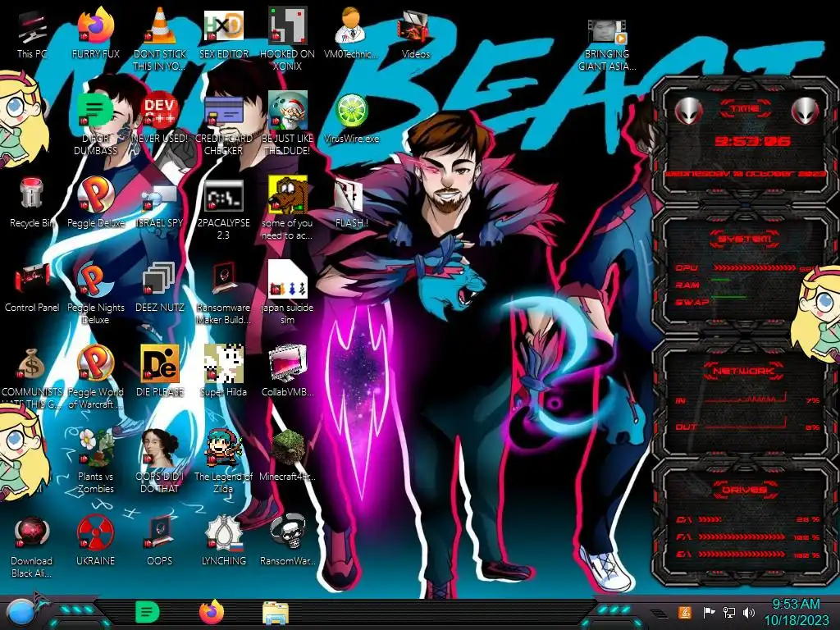Open the green app pinned on taskbar

tap(148, 612)
